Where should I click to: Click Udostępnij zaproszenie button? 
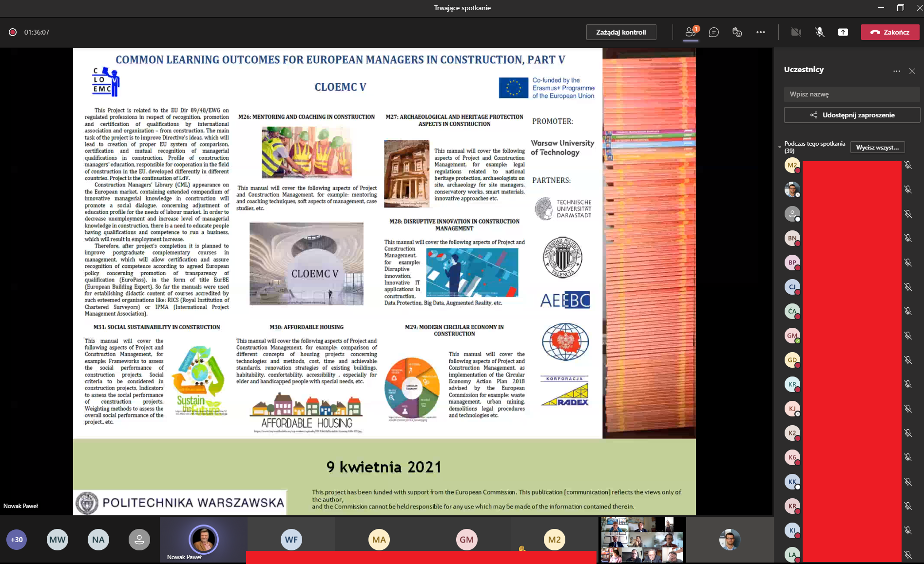tap(852, 115)
